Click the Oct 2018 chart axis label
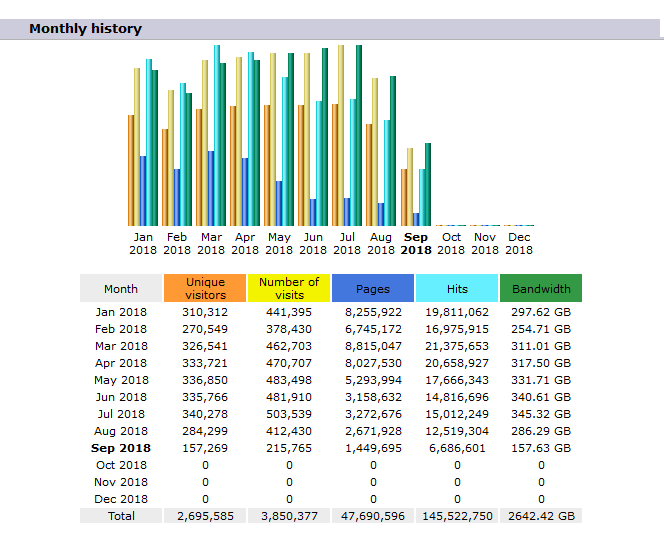This screenshot has height=540, width=664. click(451, 244)
